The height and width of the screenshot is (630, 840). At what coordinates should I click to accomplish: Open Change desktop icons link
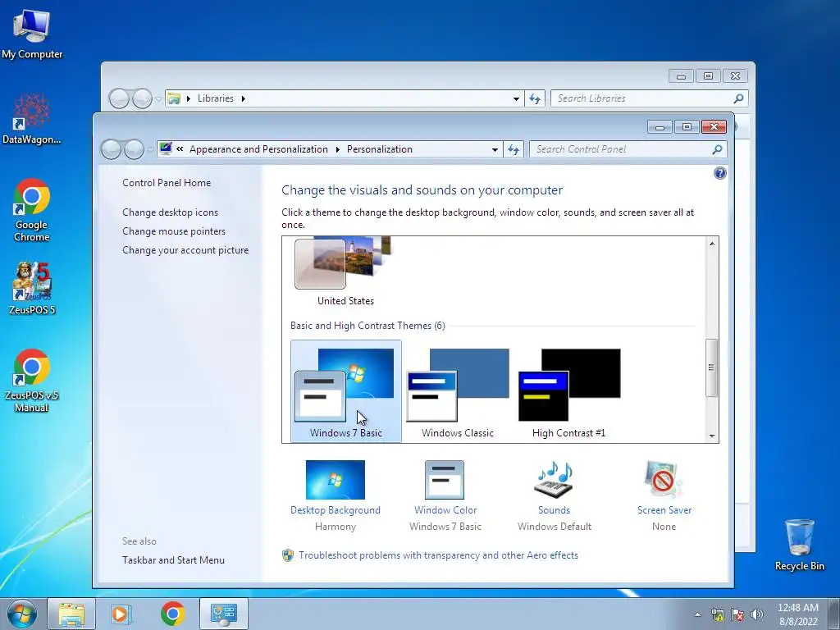171,212
